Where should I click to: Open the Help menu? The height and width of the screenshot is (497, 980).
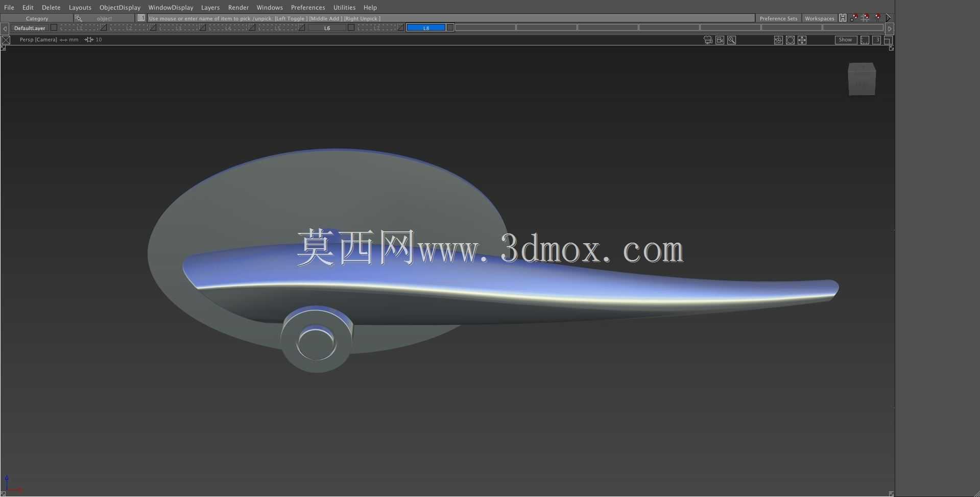(x=370, y=7)
